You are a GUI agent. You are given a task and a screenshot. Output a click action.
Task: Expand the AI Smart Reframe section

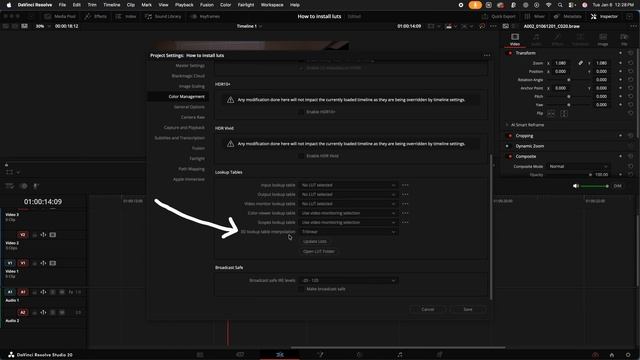click(507, 125)
